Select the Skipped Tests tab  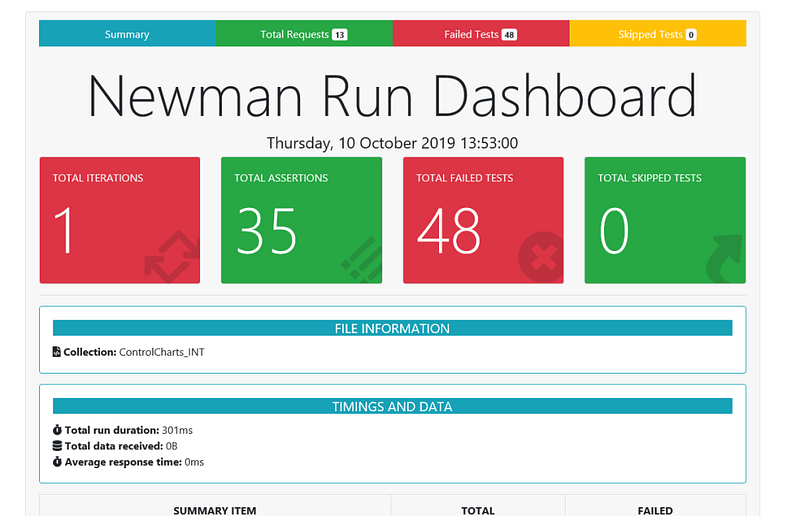point(658,34)
